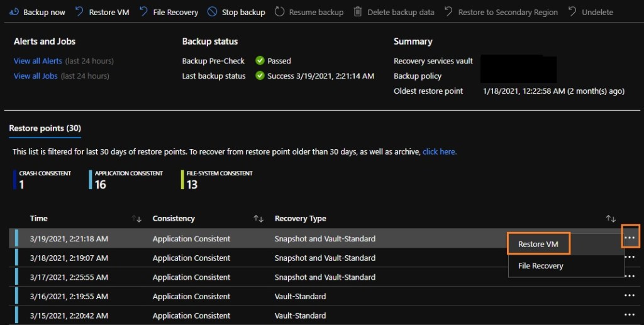Click Snapshot and Vault-Standard in 3/18/2021 row
This screenshot has height=325, width=644.
coord(325,258)
